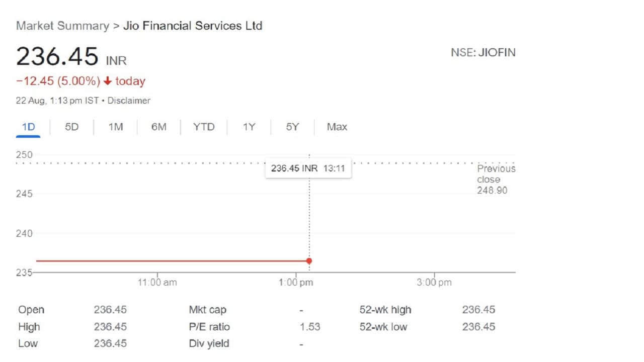Open the 5Y chart view
Screen dimensions: 644x362
(292, 127)
